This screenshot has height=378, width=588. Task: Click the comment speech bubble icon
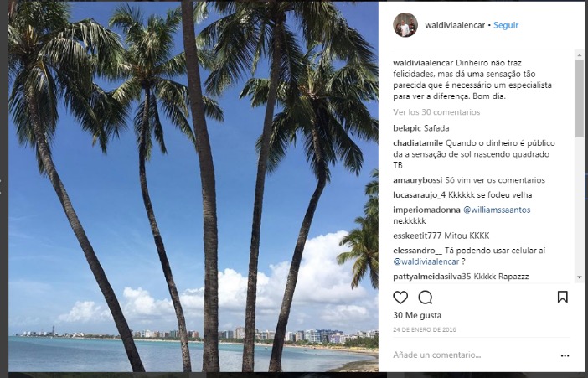[426, 297]
